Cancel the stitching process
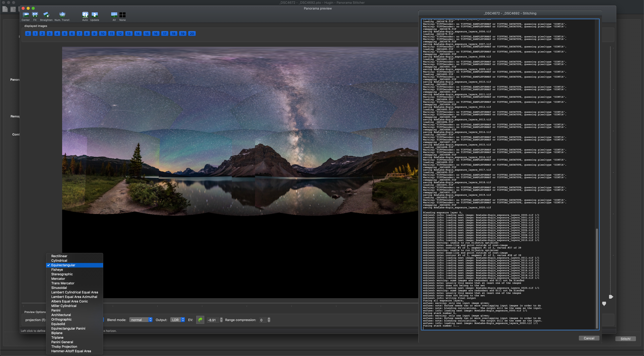 589,338
